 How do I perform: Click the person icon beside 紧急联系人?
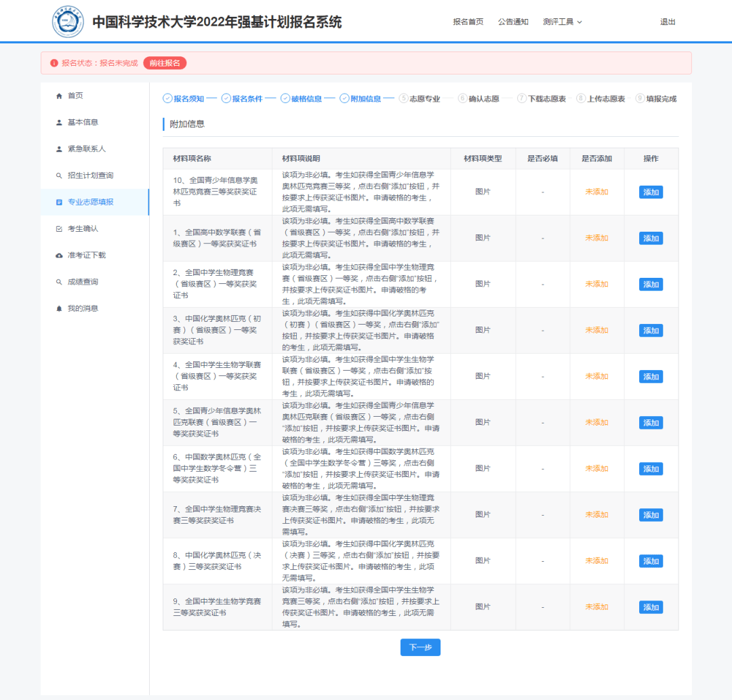click(59, 149)
